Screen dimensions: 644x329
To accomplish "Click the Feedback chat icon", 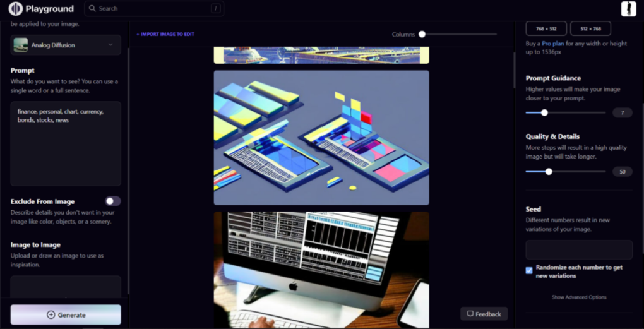I will point(470,314).
